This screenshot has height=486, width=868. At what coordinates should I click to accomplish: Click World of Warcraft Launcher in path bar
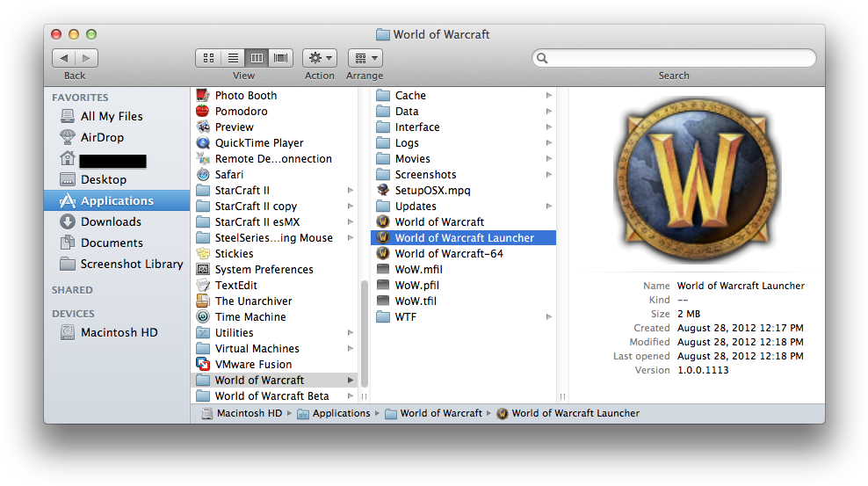[568, 413]
